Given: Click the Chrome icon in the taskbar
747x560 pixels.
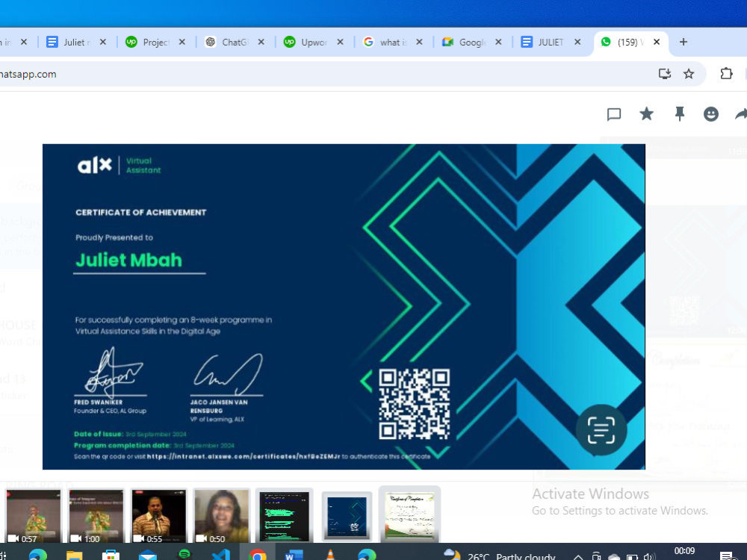Looking at the screenshot, I should pyautogui.click(x=257, y=555).
